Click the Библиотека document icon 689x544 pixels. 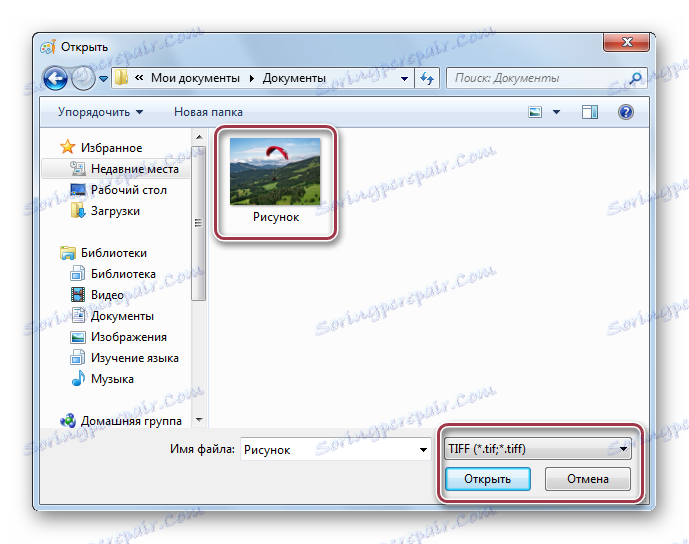(77, 273)
